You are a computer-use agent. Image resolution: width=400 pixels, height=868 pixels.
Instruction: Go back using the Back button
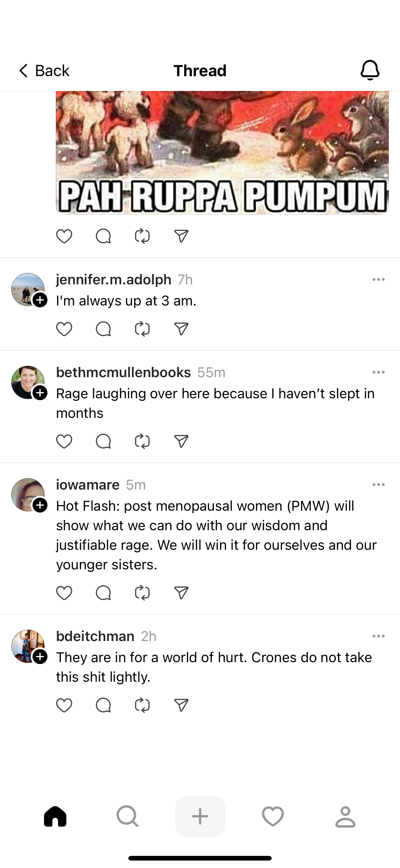pyautogui.click(x=44, y=71)
